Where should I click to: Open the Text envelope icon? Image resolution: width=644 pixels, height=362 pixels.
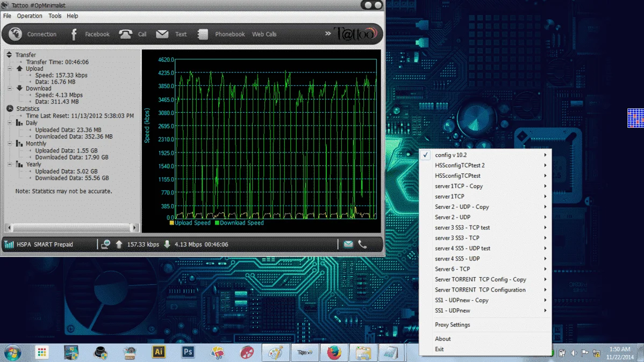[162, 34]
